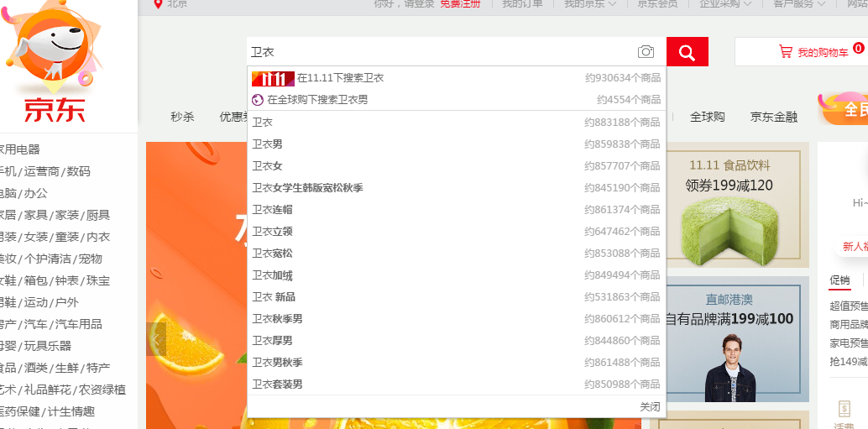Open the 京东金融 nav tab
The image size is (868, 429).
pos(773,117)
